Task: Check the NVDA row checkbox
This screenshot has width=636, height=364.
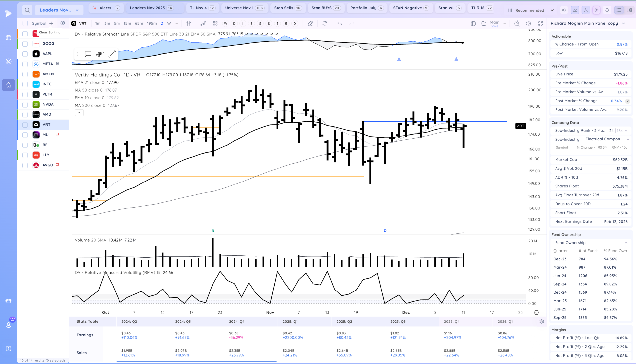Action: [25, 105]
